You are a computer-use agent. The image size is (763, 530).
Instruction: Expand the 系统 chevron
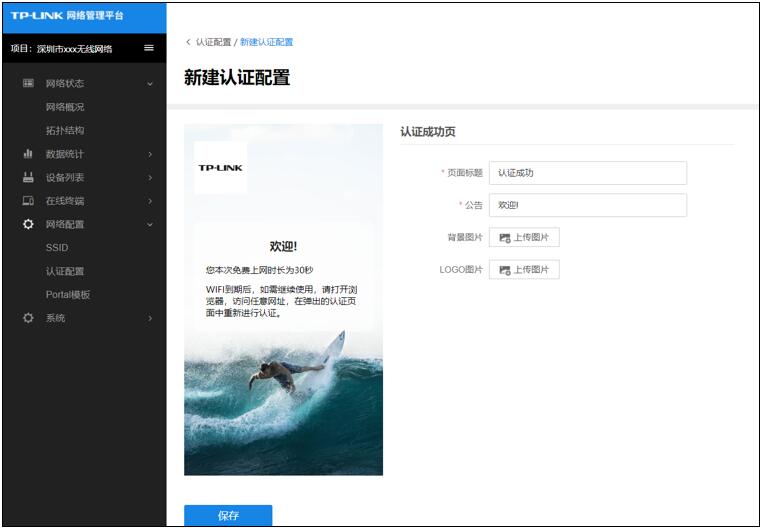(150, 318)
